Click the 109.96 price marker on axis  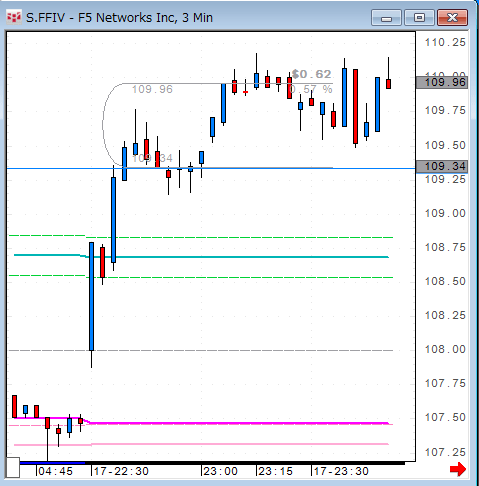coord(442,82)
